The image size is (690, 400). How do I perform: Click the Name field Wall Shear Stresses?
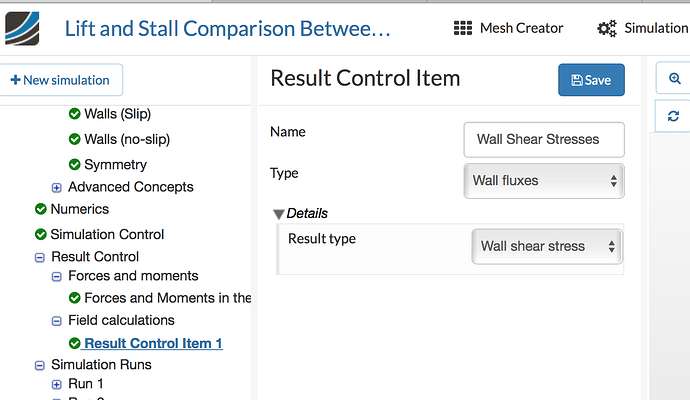point(544,139)
